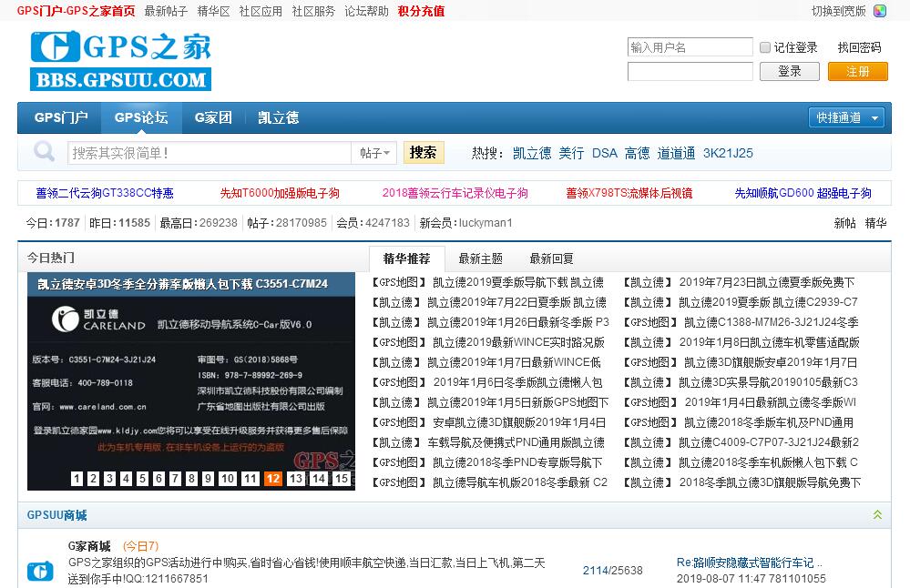Click the color style switcher icon
This screenshot has width=910, height=588.
(x=880, y=11)
